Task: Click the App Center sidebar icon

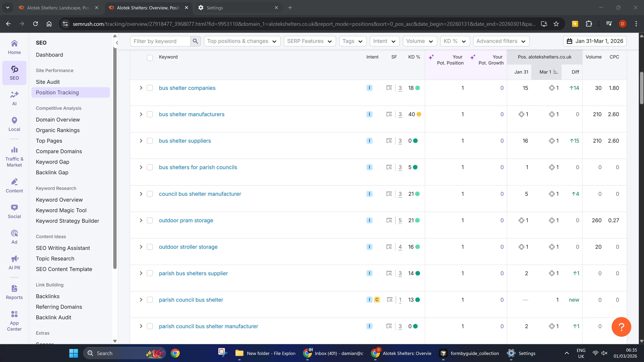Action: (x=14, y=320)
